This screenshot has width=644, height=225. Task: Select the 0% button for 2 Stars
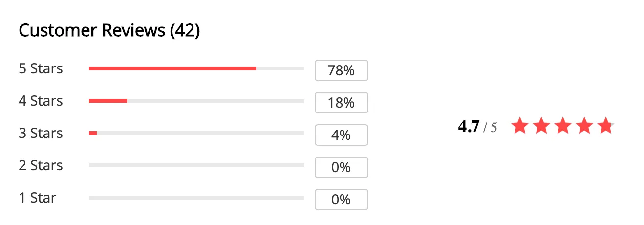point(342,167)
